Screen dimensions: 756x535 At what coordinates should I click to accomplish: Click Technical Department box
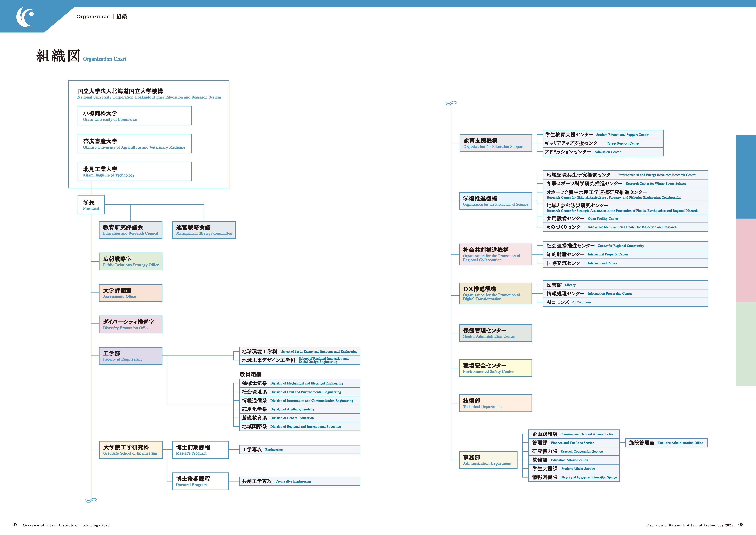[x=496, y=403]
